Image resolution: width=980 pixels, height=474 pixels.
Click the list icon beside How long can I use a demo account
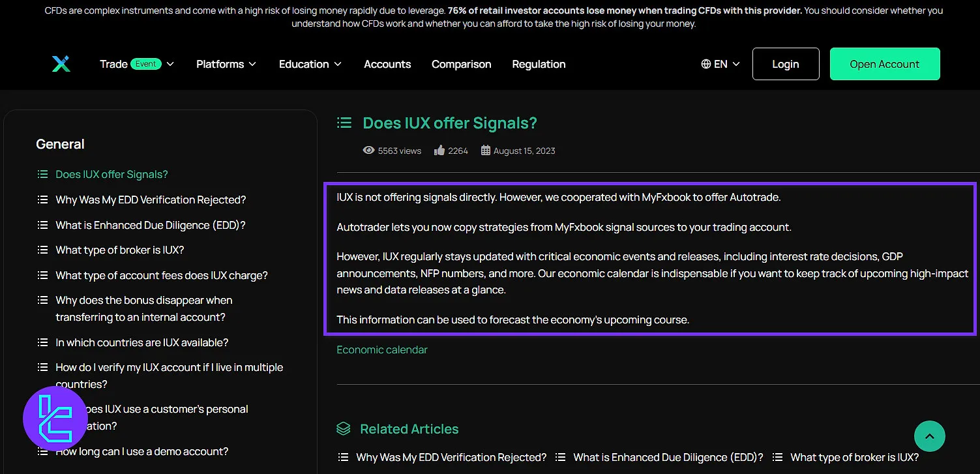[x=42, y=451]
